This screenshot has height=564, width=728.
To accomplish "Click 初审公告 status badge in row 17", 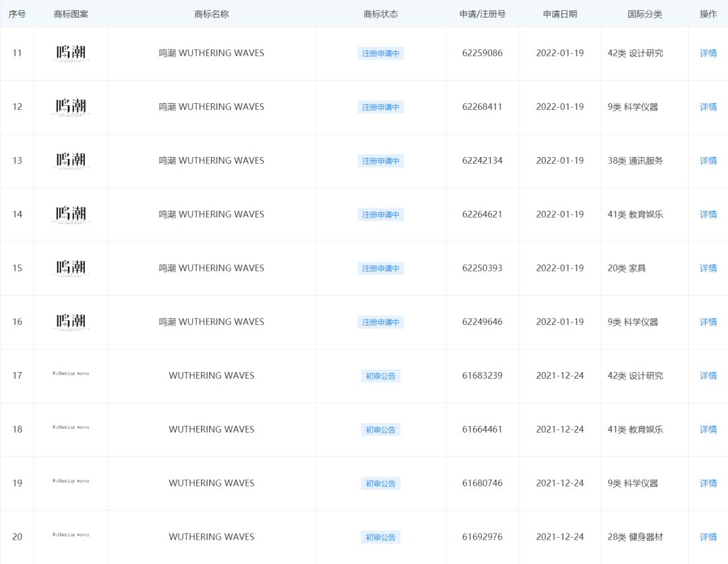I will coord(380,376).
